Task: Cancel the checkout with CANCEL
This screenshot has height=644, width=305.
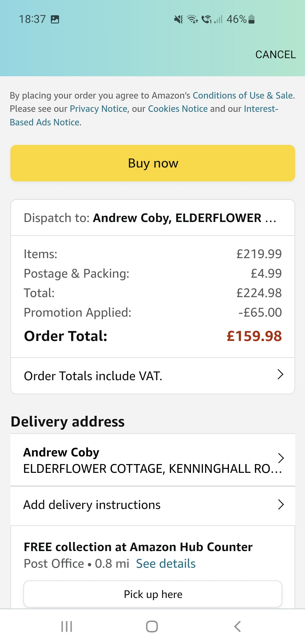Action: [x=275, y=55]
